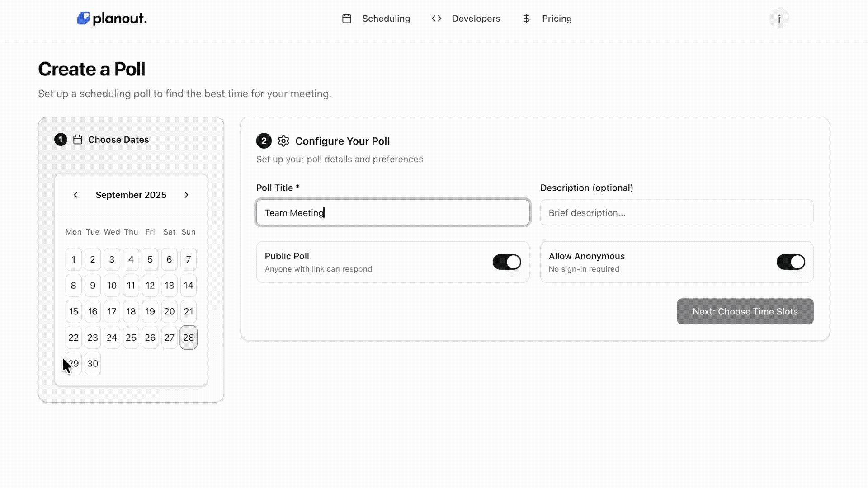
Task: Click the dollar sign icon beside Pricing
Action: click(526, 19)
